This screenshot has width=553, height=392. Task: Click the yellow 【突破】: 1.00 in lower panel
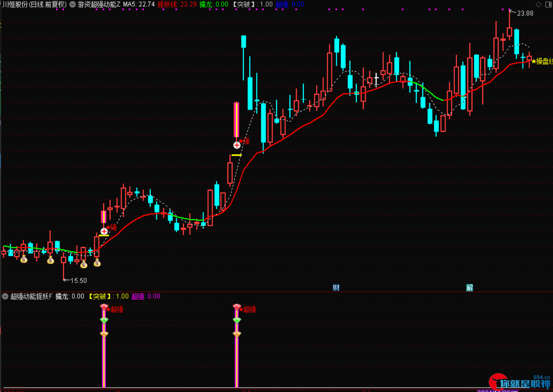tap(108, 296)
